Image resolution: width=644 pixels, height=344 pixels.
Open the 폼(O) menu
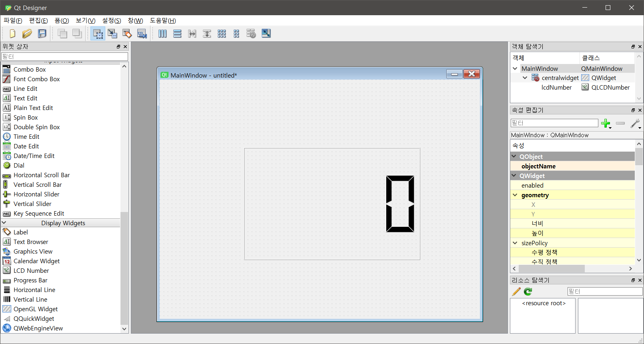(x=62, y=20)
